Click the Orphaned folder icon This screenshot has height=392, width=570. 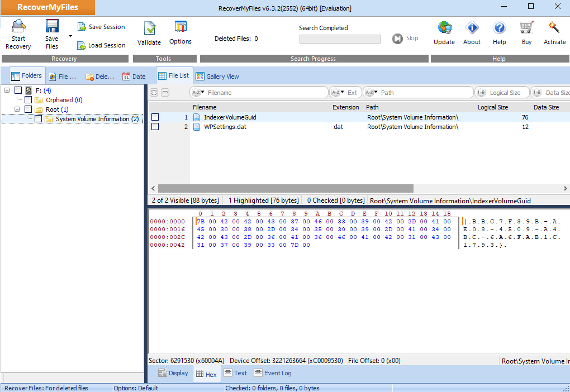(39, 100)
